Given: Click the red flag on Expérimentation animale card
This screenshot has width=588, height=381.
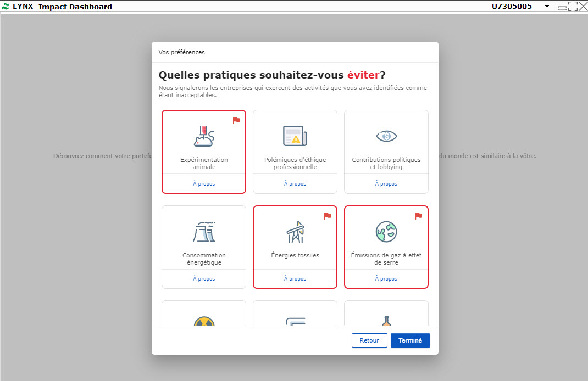Looking at the screenshot, I should point(236,120).
